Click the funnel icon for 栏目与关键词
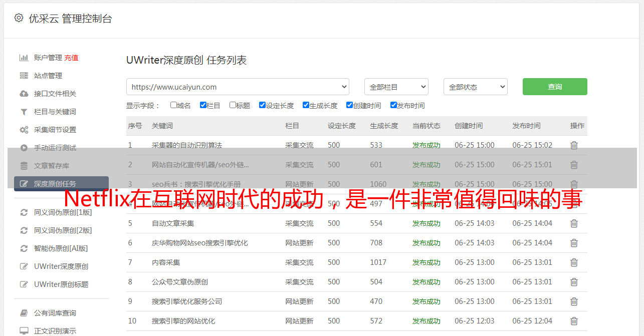 pos(24,112)
